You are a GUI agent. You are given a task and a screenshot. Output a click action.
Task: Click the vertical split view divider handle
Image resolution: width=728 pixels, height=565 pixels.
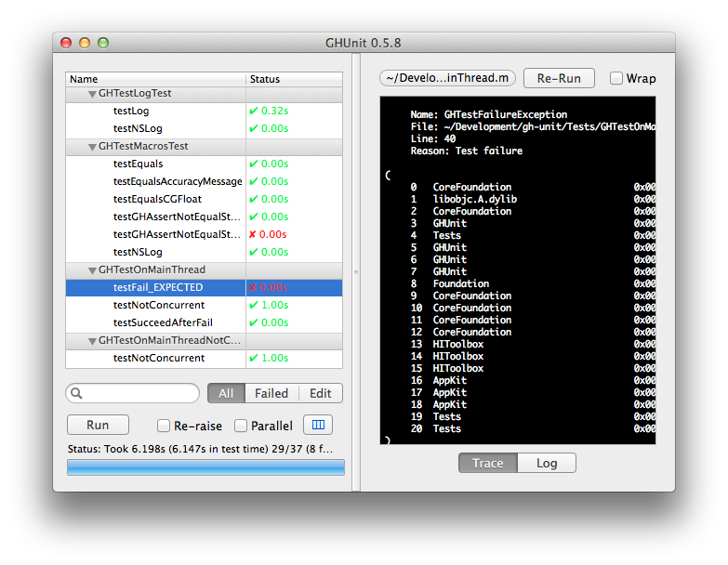(356, 272)
